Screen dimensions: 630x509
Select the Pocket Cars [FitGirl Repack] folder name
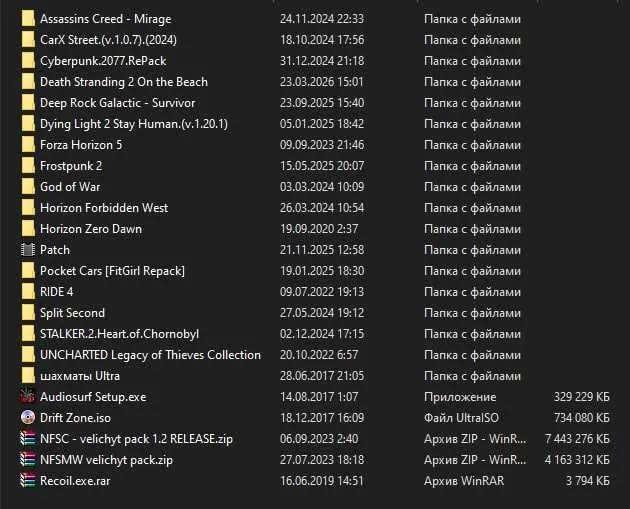click(x=112, y=271)
